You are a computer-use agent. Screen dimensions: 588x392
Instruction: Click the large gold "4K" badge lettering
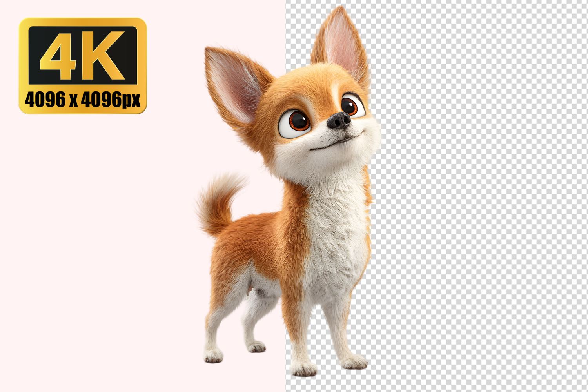(83, 55)
